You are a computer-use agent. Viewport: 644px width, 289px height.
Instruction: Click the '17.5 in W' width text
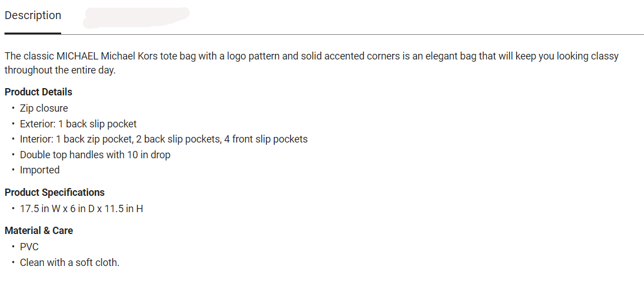click(40, 209)
